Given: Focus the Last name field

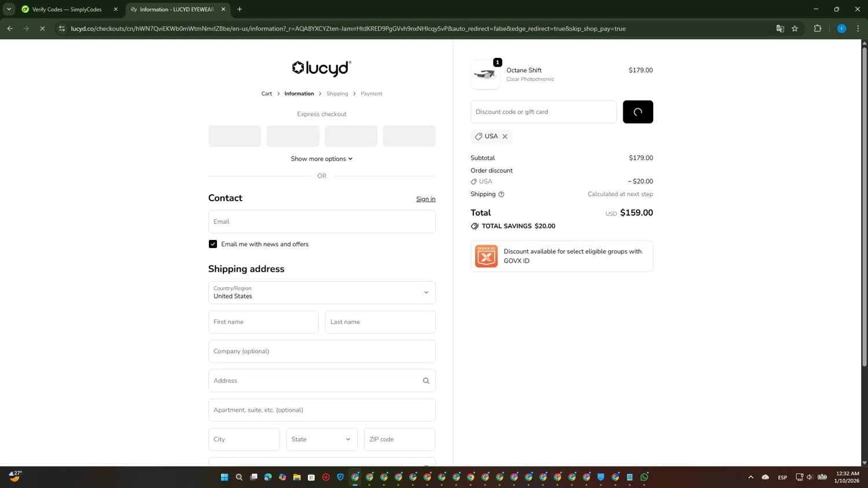Looking at the screenshot, I should [x=380, y=322].
